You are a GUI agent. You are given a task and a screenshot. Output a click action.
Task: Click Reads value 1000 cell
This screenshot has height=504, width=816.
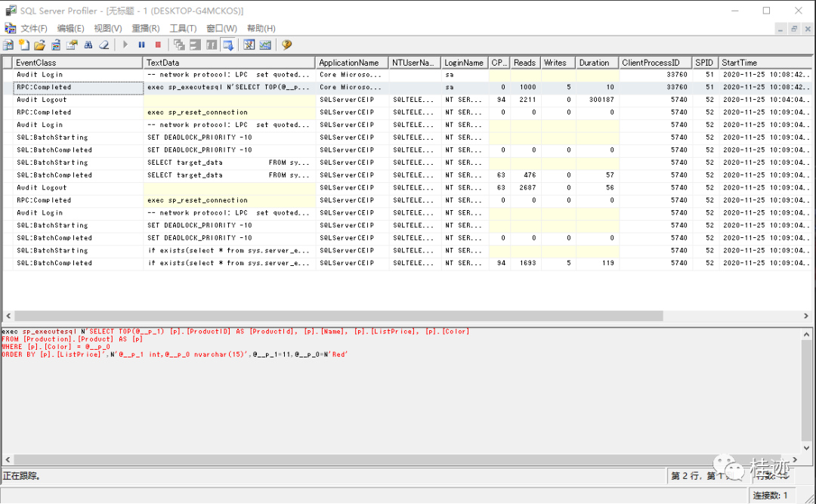pyautogui.click(x=525, y=88)
